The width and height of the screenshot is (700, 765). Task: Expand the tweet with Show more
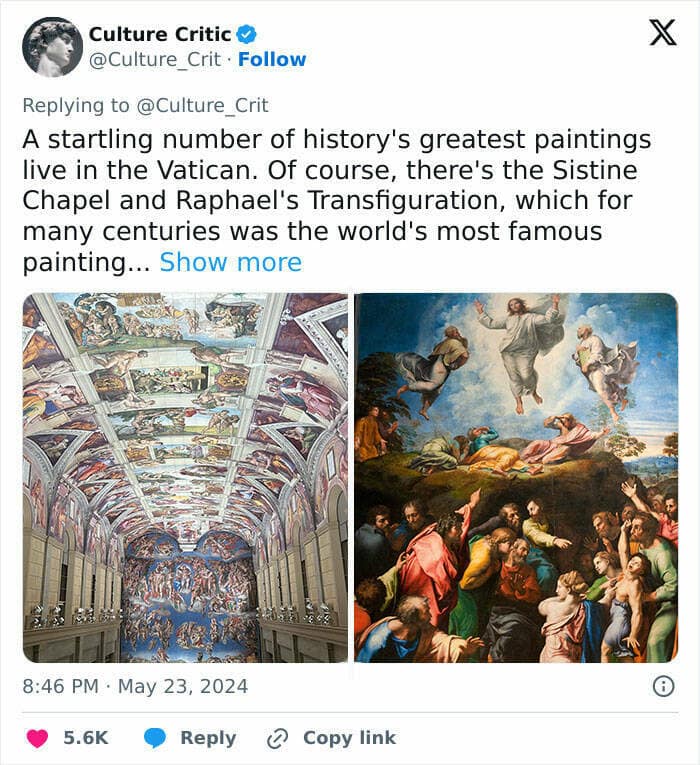click(x=230, y=262)
